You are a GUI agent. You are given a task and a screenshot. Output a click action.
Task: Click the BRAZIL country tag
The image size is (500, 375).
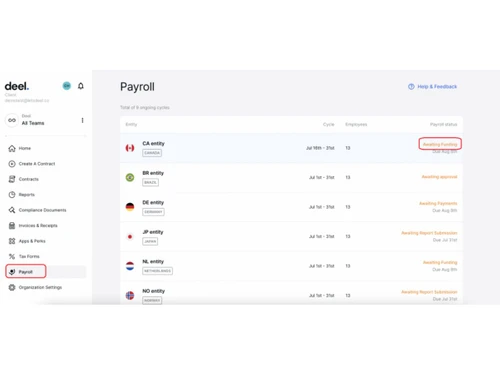click(151, 182)
